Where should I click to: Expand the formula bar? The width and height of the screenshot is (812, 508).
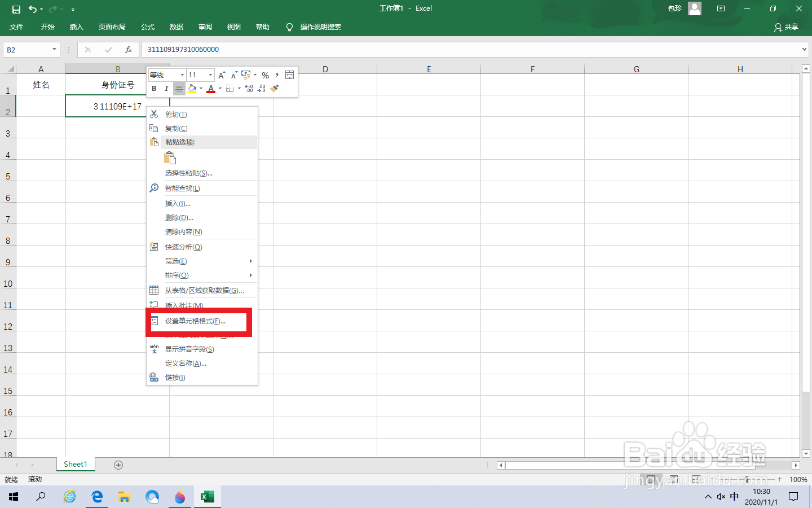click(x=805, y=50)
